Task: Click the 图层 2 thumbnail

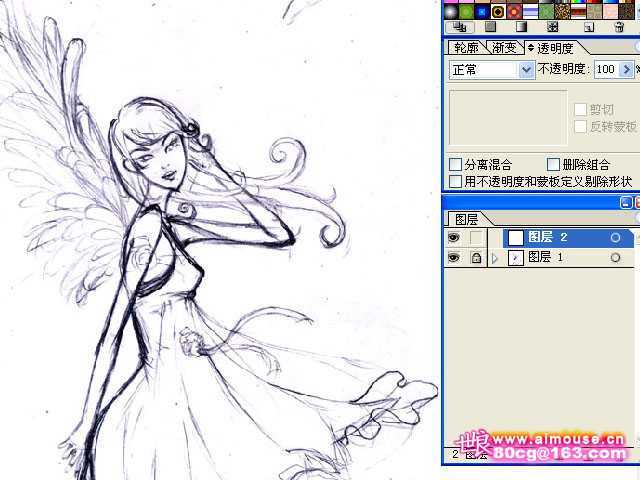Action: click(x=516, y=238)
